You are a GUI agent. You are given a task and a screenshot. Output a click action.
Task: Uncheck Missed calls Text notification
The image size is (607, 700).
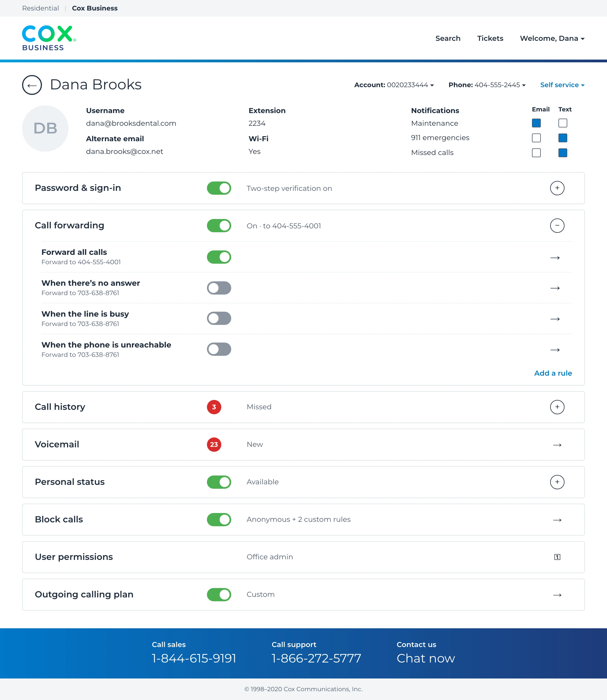pos(563,153)
